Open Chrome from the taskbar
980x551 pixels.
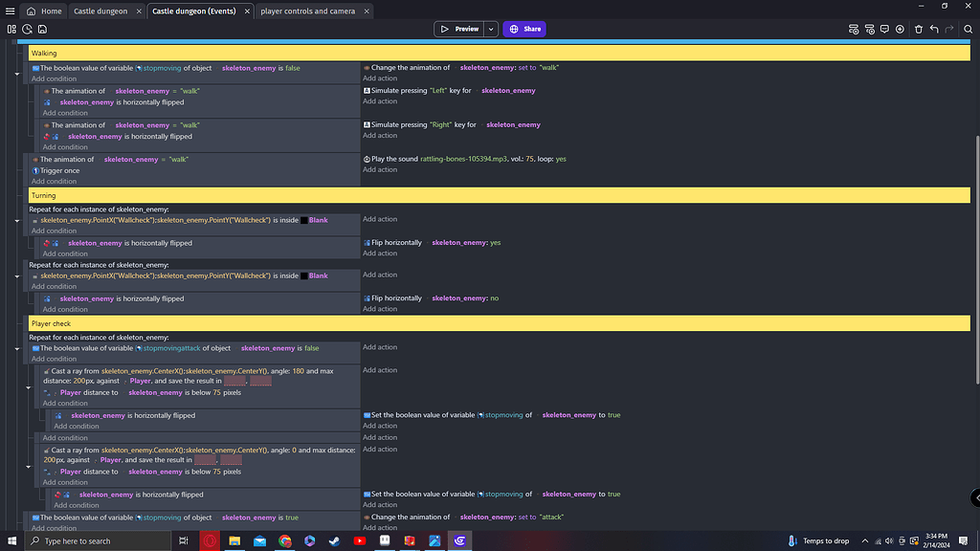point(285,541)
